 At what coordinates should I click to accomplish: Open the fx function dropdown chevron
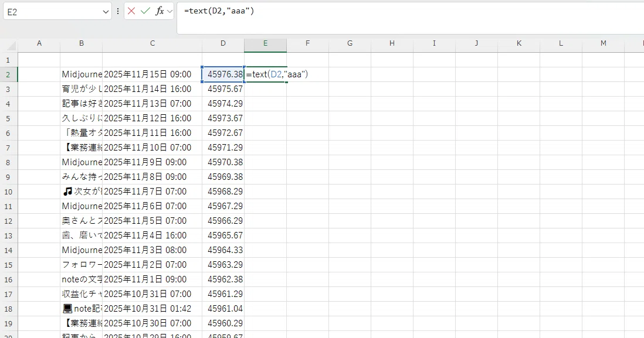[170, 12]
